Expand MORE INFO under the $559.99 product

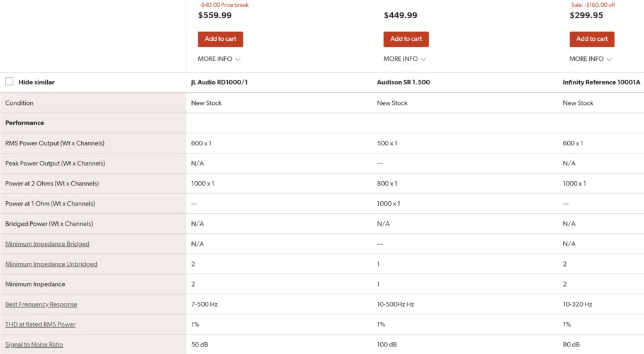[219, 58]
